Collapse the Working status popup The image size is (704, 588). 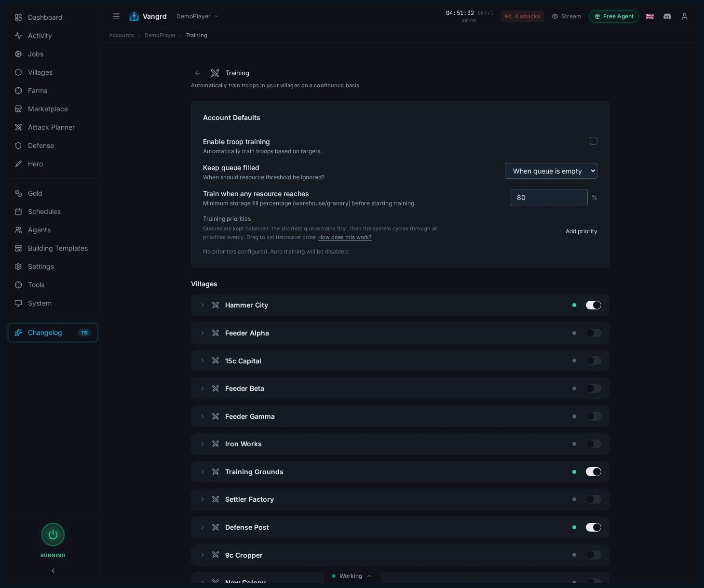[369, 576]
